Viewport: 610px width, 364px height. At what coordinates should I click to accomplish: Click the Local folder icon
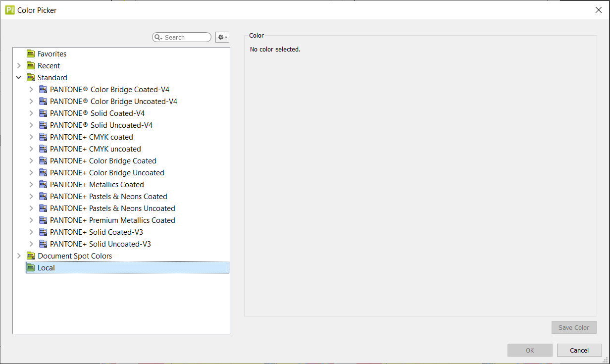pos(31,268)
